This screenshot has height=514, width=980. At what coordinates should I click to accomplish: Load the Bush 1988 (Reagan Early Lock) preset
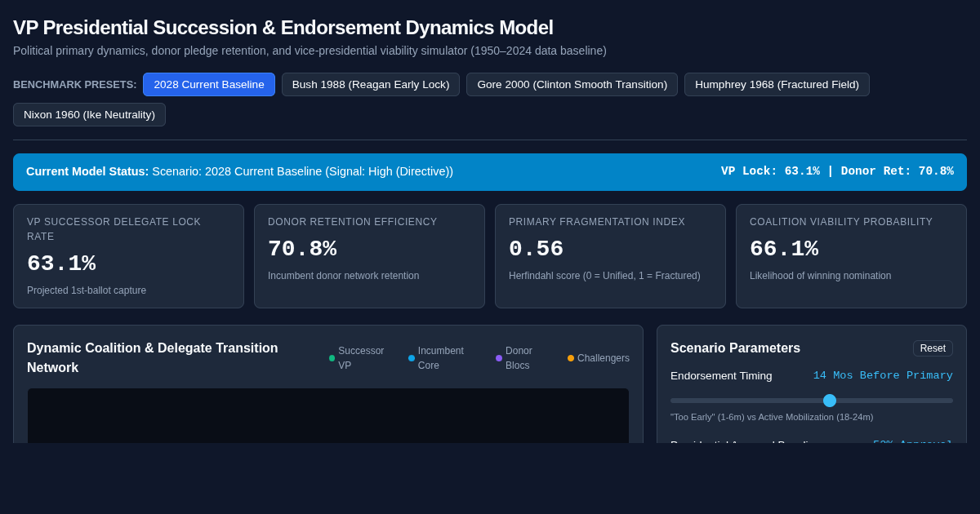371,85
